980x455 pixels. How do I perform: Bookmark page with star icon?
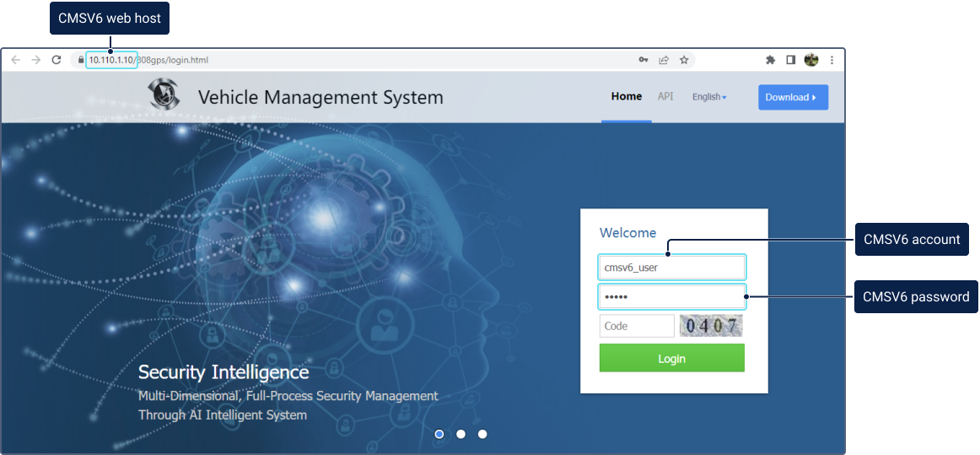684,60
